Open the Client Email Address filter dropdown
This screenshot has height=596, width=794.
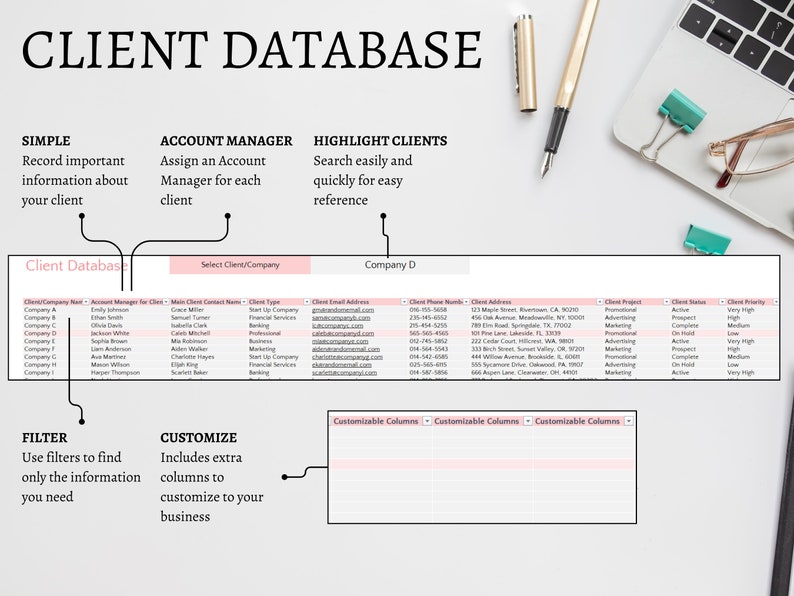click(x=404, y=302)
